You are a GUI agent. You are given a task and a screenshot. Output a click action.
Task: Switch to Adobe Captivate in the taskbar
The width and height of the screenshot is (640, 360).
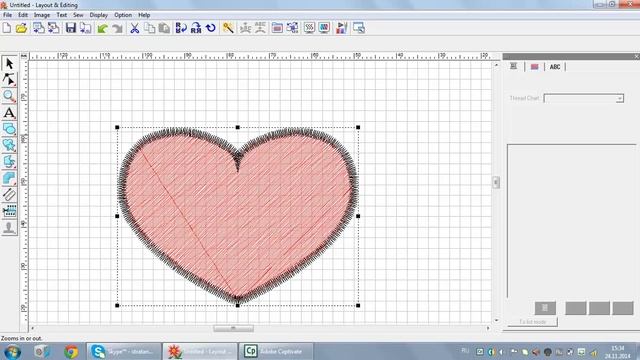(x=276, y=351)
